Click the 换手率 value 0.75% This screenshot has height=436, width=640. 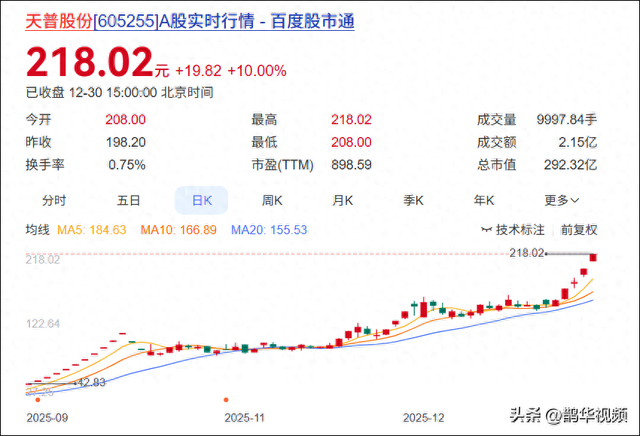[x=127, y=165]
